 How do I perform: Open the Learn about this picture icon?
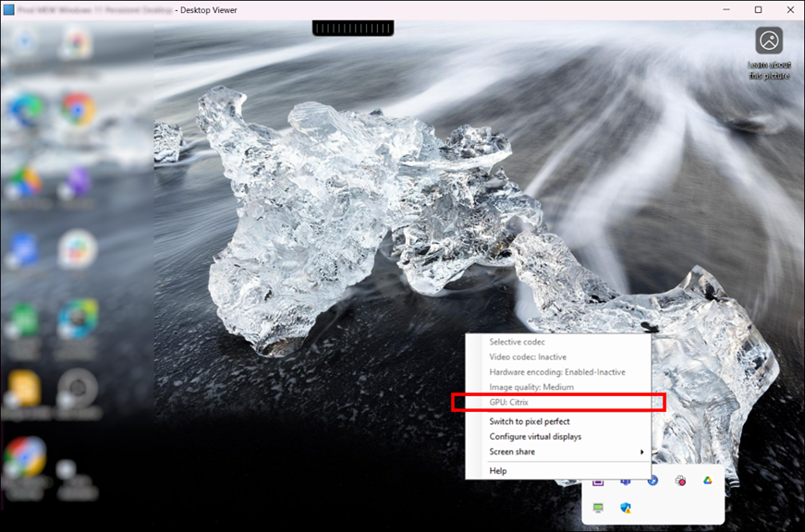tap(769, 42)
